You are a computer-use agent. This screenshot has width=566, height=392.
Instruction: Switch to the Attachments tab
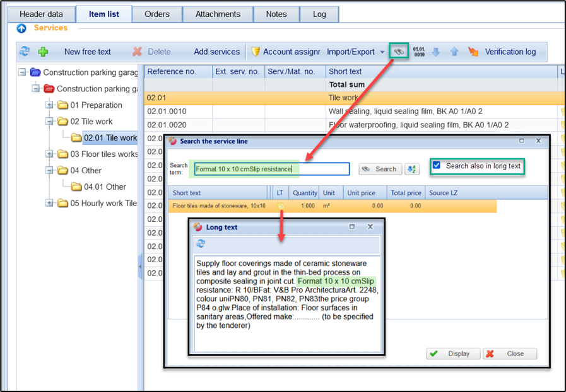(218, 14)
